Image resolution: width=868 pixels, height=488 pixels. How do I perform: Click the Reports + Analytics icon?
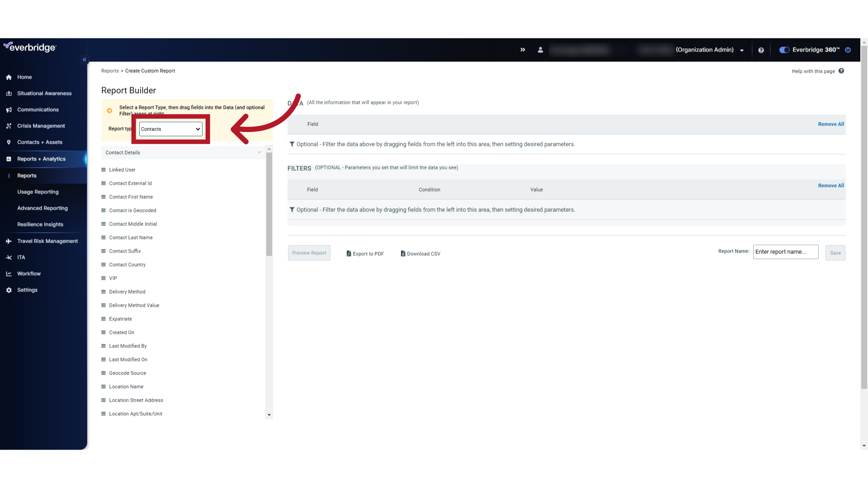(9, 159)
